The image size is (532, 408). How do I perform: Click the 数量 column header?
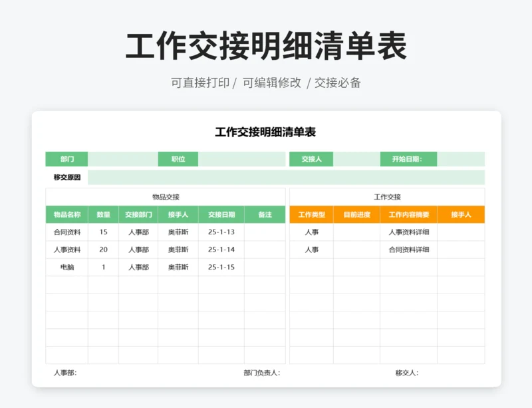coord(103,215)
